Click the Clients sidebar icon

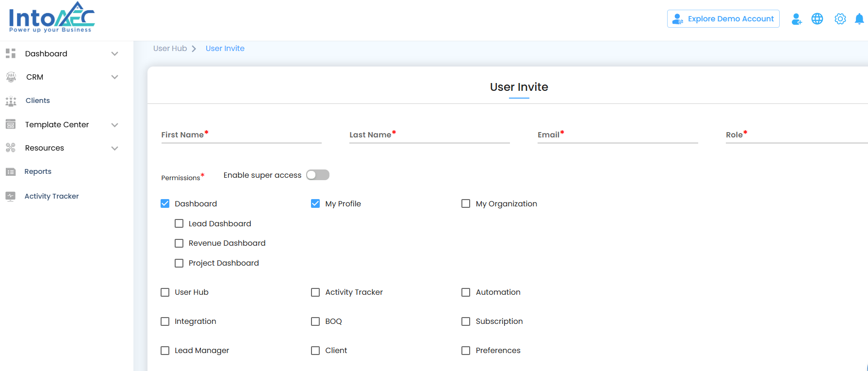point(11,101)
